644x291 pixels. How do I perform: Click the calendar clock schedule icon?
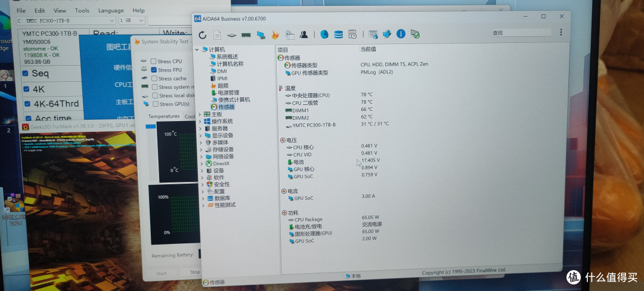click(352, 35)
